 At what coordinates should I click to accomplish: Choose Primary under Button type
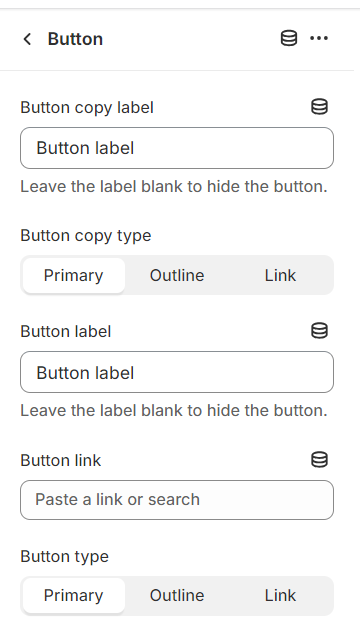tap(73, 596)
